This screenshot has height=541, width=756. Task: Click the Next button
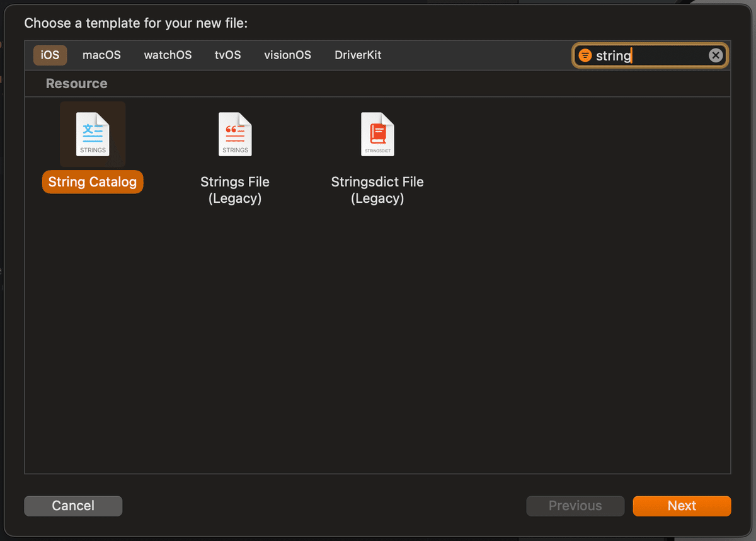click(682, 506)
